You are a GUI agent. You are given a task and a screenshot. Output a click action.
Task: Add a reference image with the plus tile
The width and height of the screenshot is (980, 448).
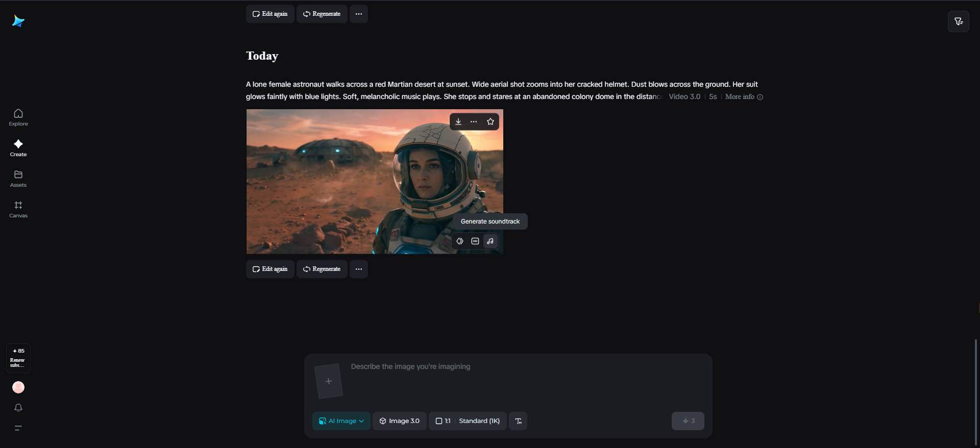329,381
